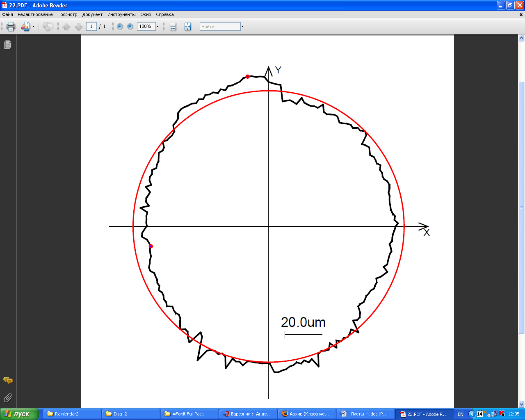Select the fit full page icon
Viewport: 525px width, 420px height.
tap(187, 27)
